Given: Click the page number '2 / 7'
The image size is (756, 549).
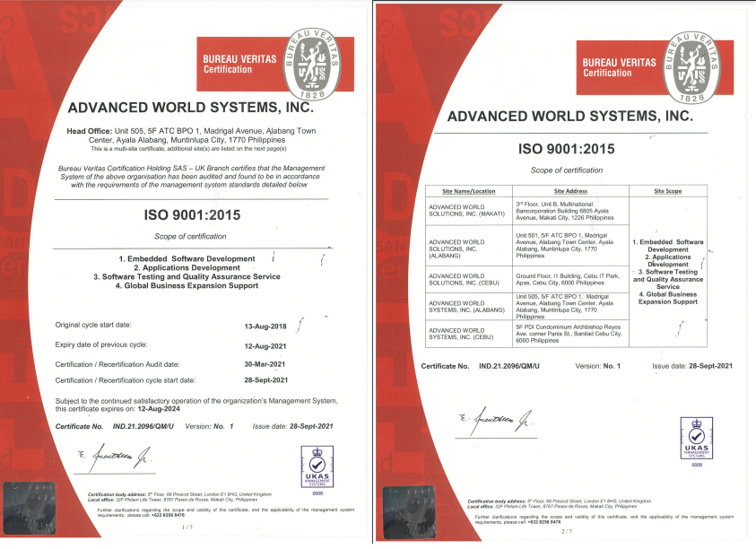Looking at the screenshot, I should click(x=567, y=532).
